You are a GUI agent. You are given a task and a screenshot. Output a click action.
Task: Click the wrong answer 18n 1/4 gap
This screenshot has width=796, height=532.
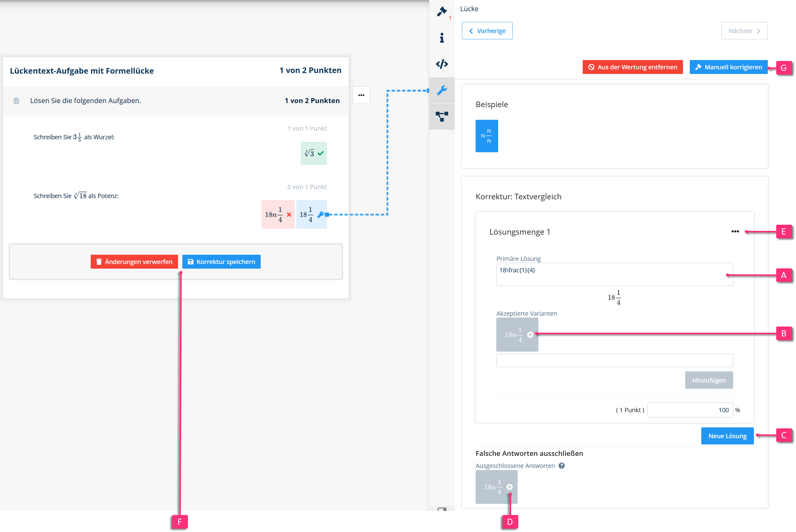(x=278, y=214)
